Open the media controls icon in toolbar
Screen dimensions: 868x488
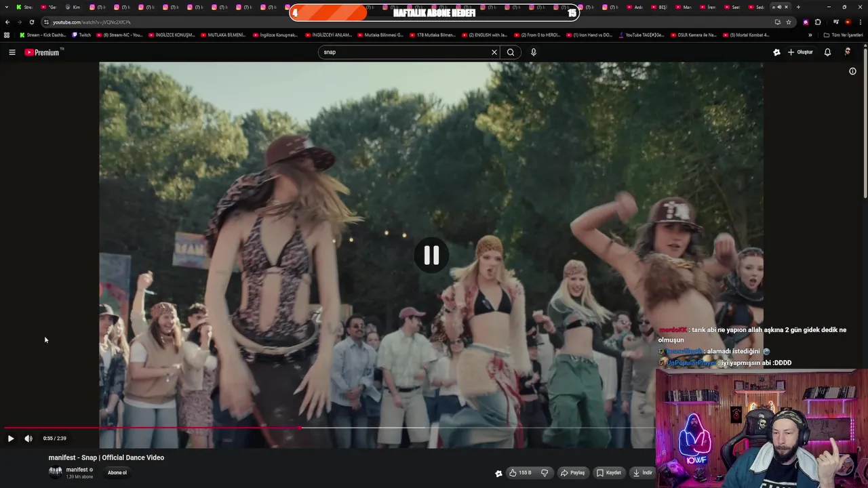836,22
